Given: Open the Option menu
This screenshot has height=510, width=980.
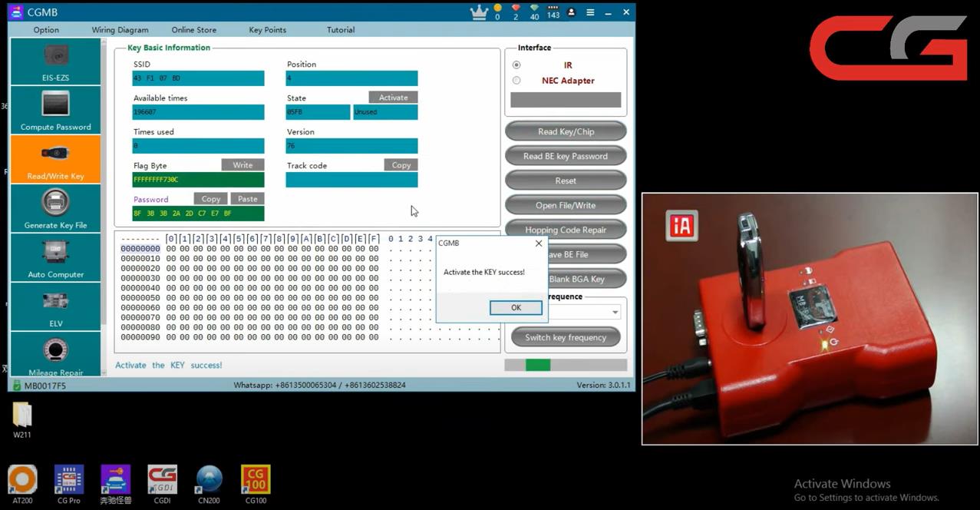Looking at the screenshot, I should [46, 30].
